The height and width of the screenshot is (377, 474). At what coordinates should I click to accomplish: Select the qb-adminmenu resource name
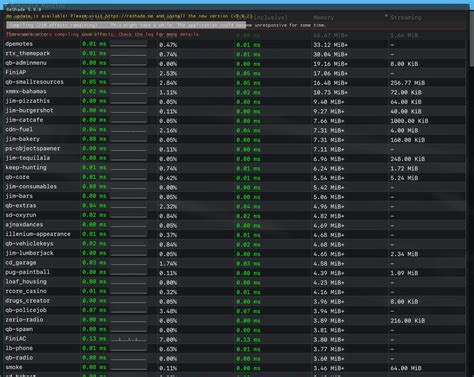[x=26, y=63]
